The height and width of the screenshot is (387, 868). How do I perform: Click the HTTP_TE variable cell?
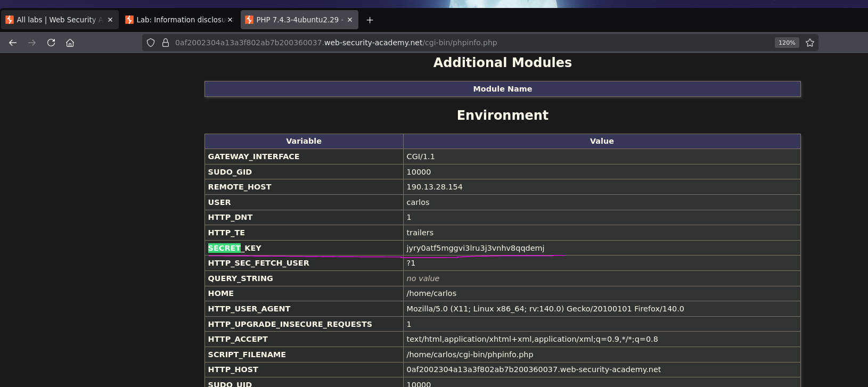304,233
